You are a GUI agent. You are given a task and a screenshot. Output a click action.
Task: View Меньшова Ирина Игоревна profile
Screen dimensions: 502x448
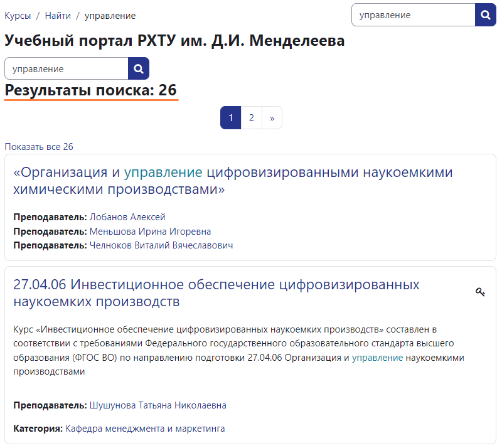(x=150, y=232)
